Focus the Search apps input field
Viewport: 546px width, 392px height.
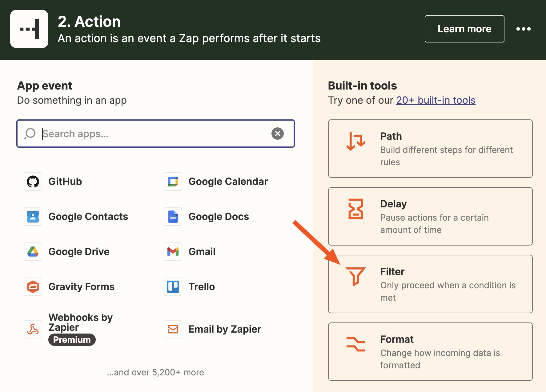coord(155,134)
